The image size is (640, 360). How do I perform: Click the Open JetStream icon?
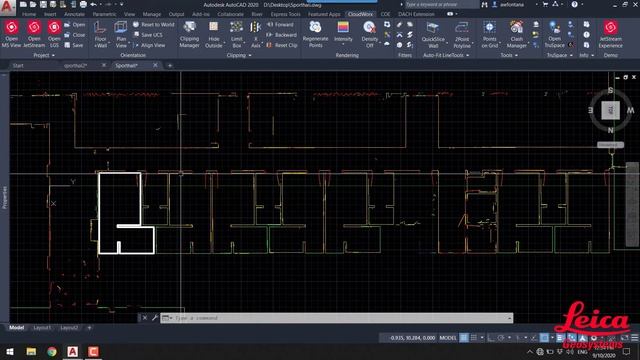click(34, 27)
